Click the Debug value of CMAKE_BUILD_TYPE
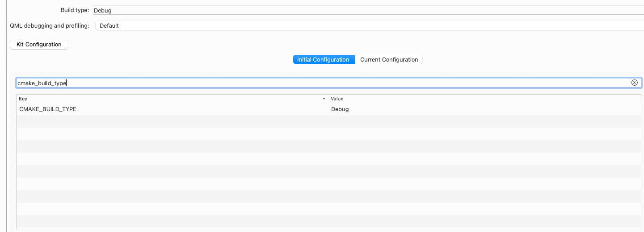 point(340,109)
